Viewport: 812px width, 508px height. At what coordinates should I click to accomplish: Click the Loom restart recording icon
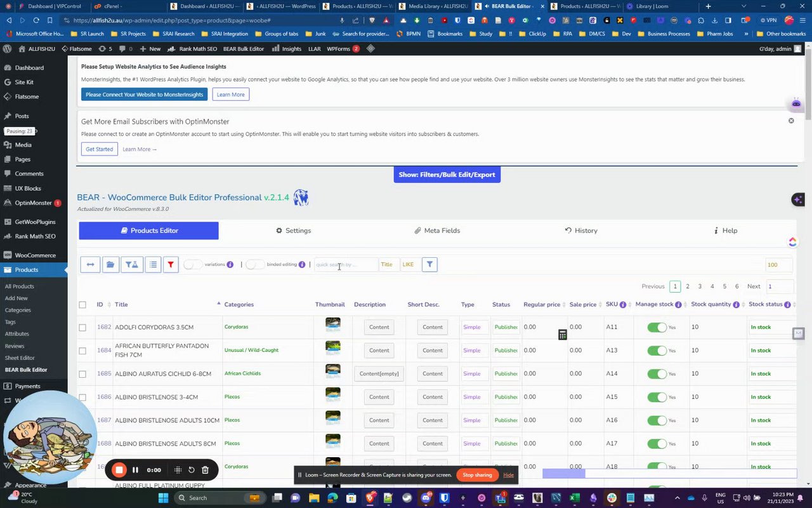(x=191, y=470)
